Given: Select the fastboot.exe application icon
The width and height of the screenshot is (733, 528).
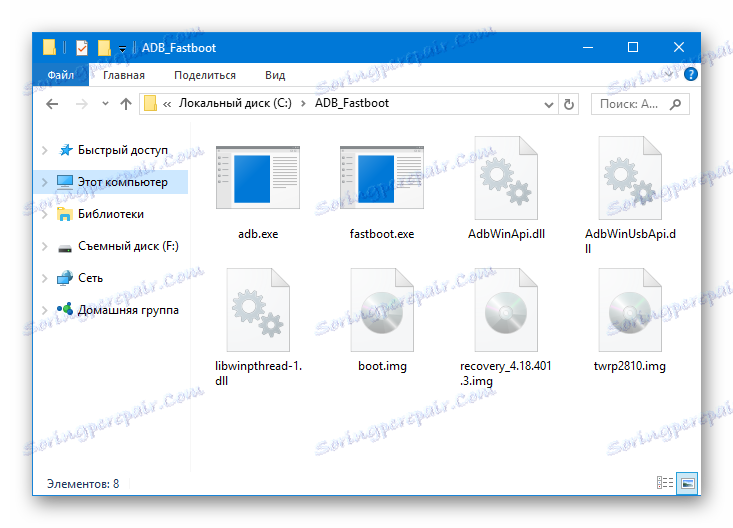Looking at the screenshot, I should pyautogui.click(x=381, y=177).
